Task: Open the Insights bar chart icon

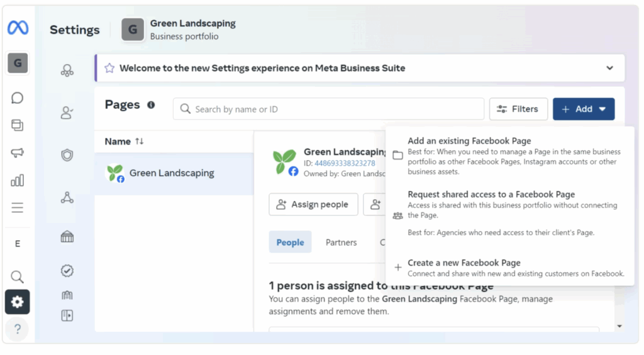Action: tap(17, 180)
